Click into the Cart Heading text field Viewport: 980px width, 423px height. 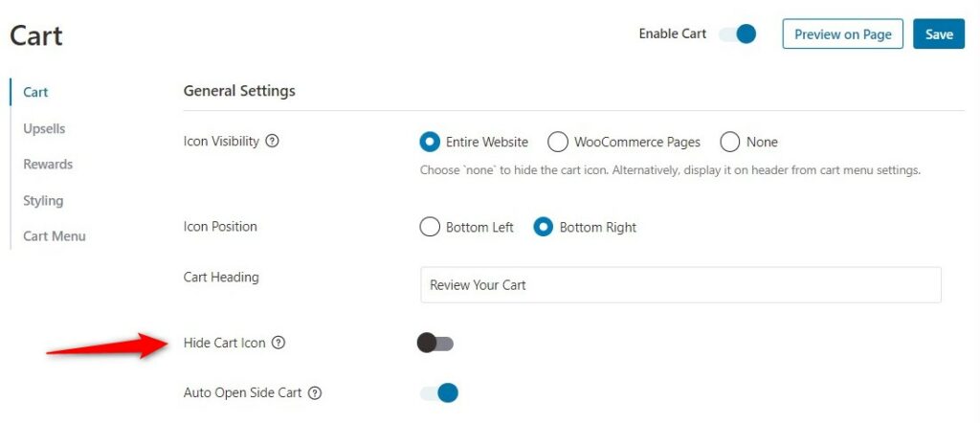click(x=680, y=285)
